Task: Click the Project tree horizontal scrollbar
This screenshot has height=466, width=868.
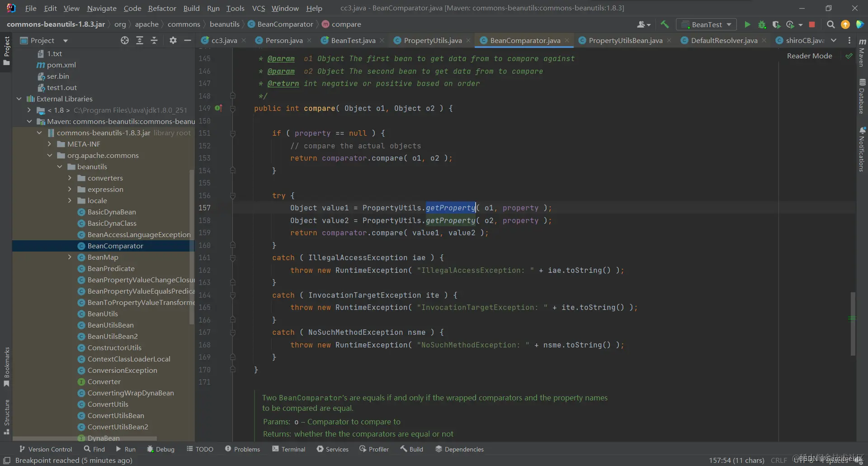Action: click(x=85, y=438)
